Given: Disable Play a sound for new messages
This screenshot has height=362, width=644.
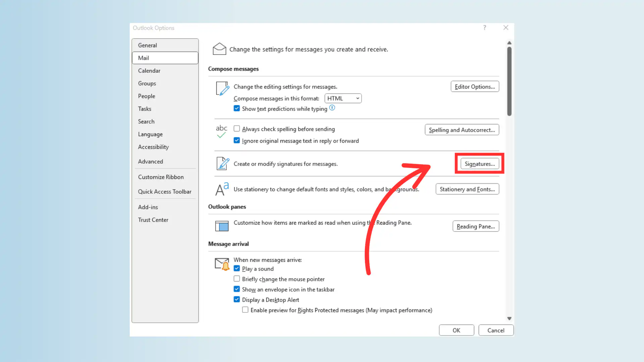Looking at the screenshot, I should pyautogui.click(x=237, y=268).
